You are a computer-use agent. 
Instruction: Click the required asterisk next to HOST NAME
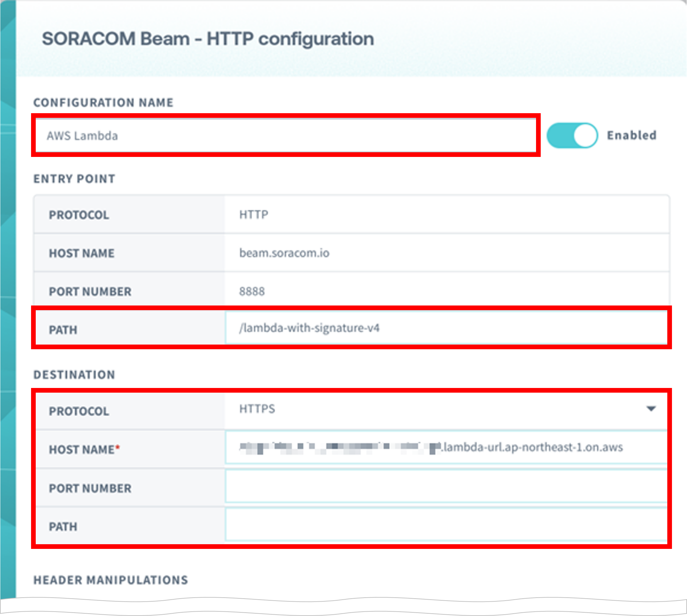click(x=118, y=447)
